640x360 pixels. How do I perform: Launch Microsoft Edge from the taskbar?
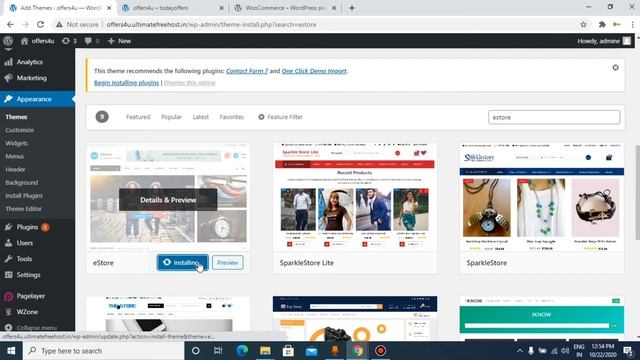(242, 351)
